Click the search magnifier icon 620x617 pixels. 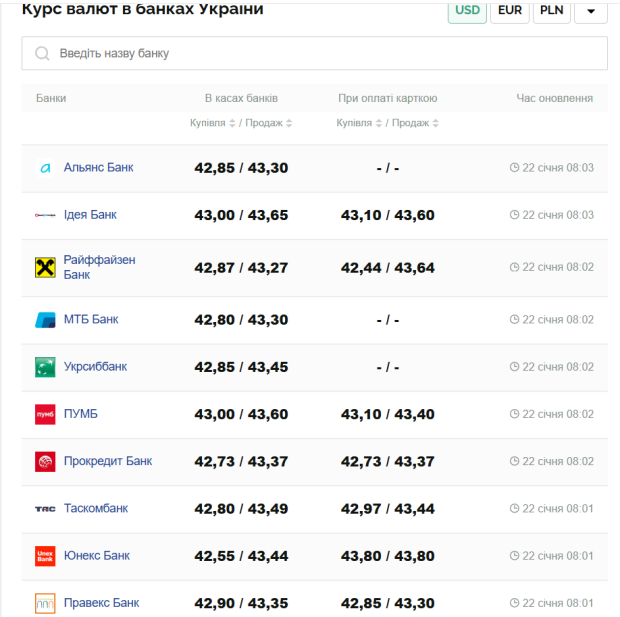[42, 54]
